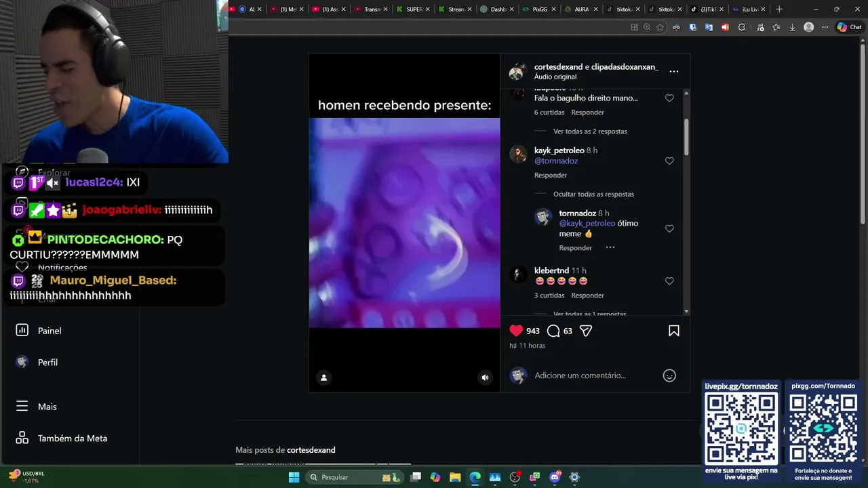
Task: Open Painel in Instagram sidebar
Action: coord(39,331)
